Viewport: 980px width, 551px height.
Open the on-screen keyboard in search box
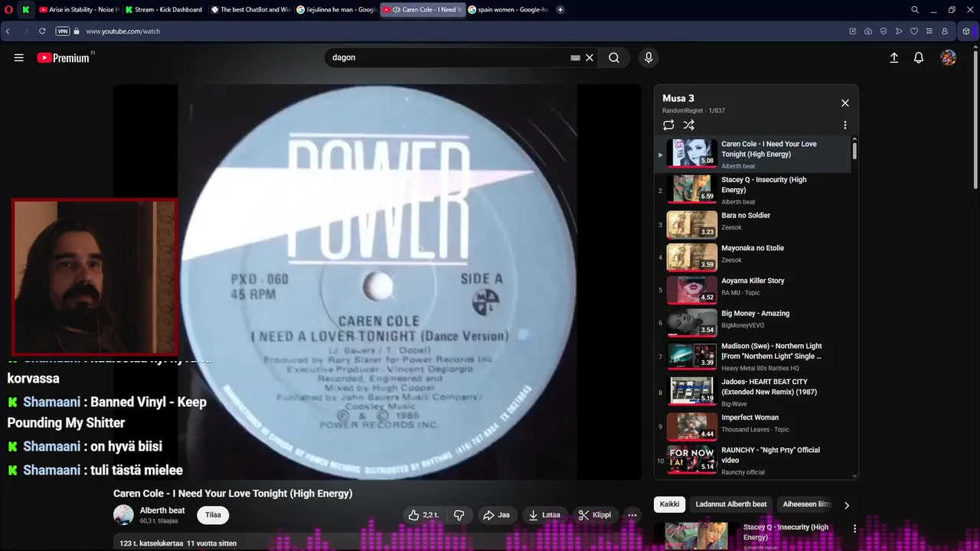coord(575,57)
